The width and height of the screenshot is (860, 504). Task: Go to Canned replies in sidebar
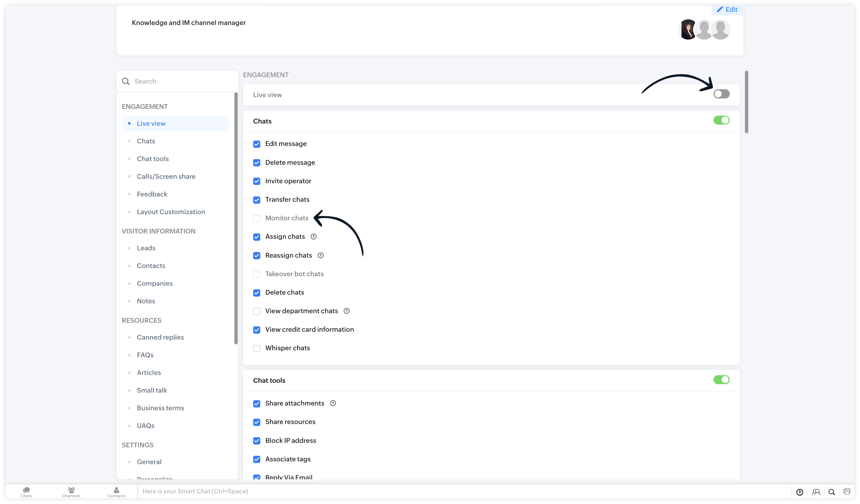(160, 337)
